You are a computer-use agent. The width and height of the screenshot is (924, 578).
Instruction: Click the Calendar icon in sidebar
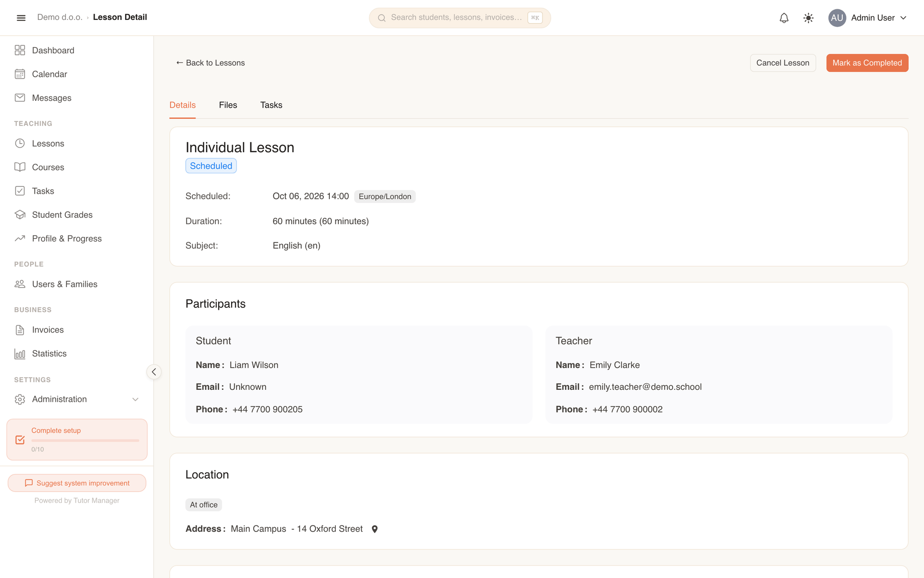[x=20, y=74]
